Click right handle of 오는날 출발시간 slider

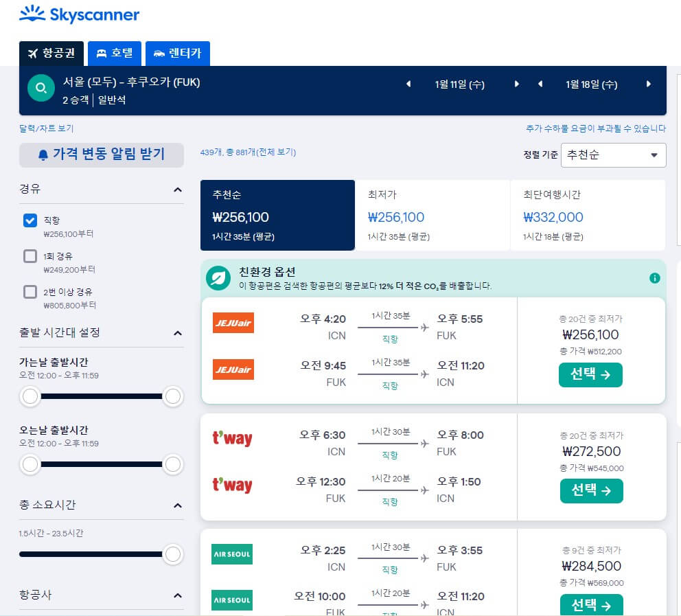(173, 464)
